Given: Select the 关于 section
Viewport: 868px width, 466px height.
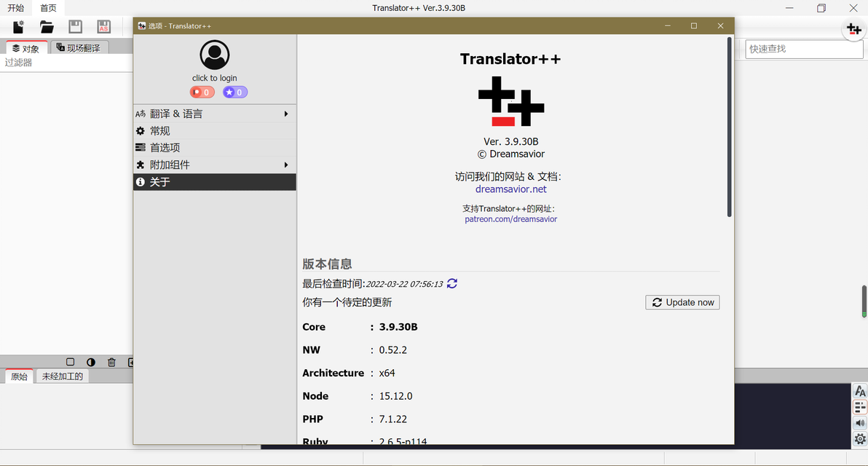Looking at the screenshot, I should 215,182.
